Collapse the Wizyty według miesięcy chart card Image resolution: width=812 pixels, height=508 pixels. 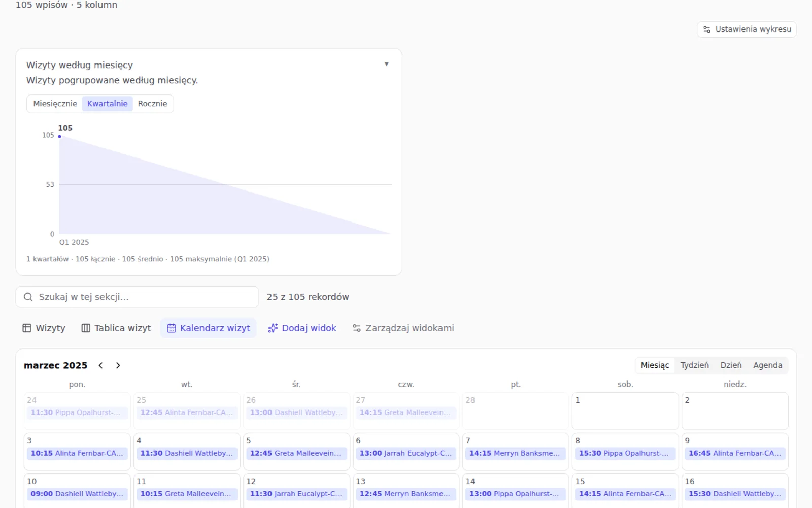point(387,65)
